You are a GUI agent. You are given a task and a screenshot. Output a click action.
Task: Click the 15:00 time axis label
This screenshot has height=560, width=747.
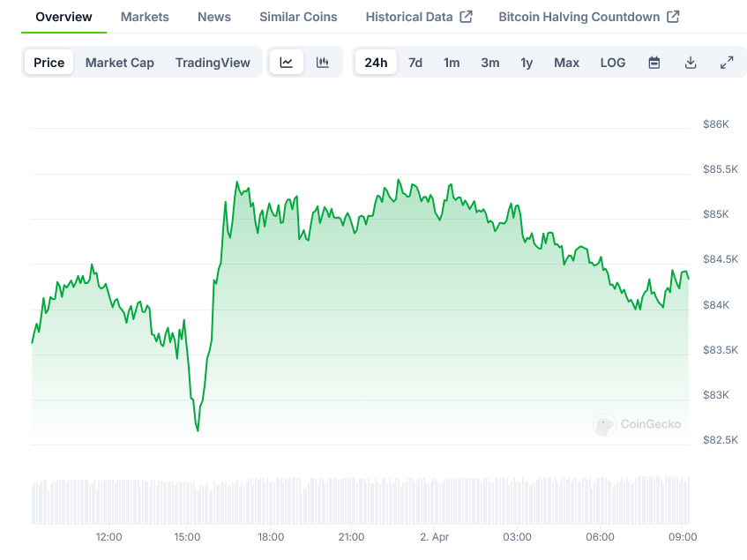click(x=187, y=537)
